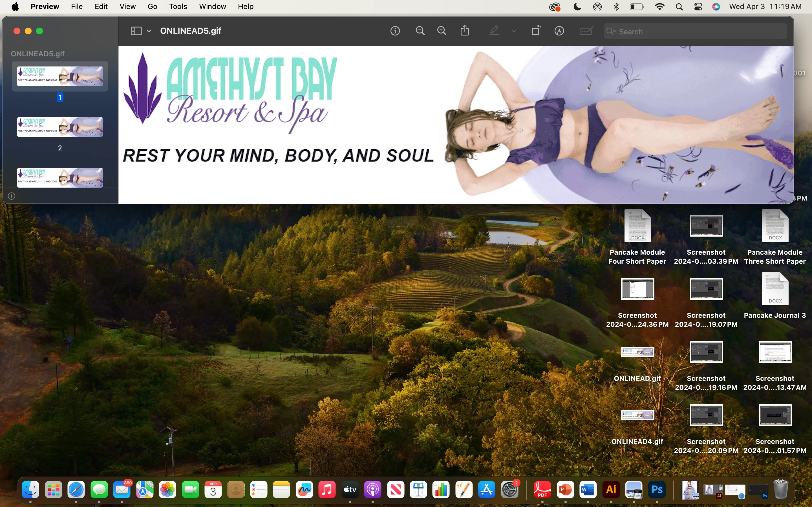Open the View menu
The width and height of the screenshot is (812, 507).
127,7
